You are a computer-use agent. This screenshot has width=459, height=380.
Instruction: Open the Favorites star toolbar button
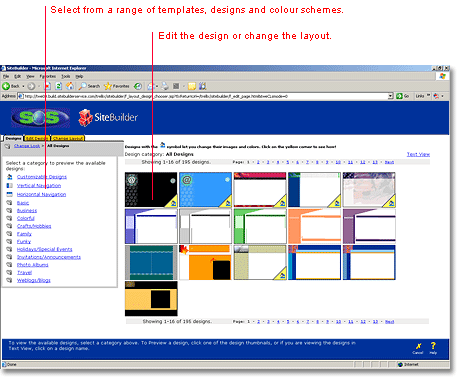pos(116,86)
